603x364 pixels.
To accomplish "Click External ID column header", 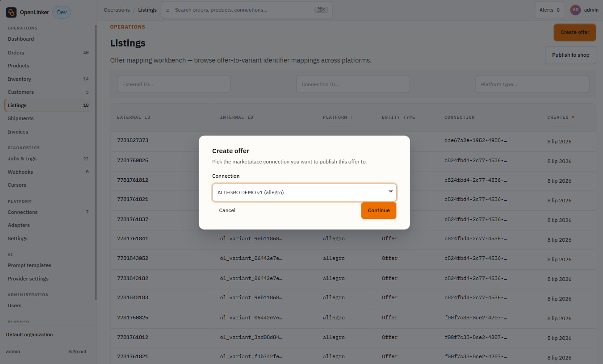I will 134,117.
